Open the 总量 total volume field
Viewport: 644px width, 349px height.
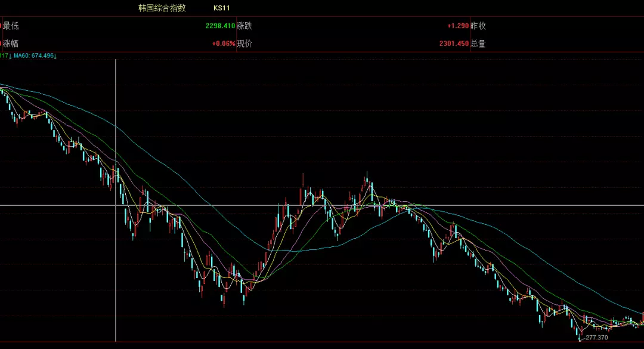point(478,44)
